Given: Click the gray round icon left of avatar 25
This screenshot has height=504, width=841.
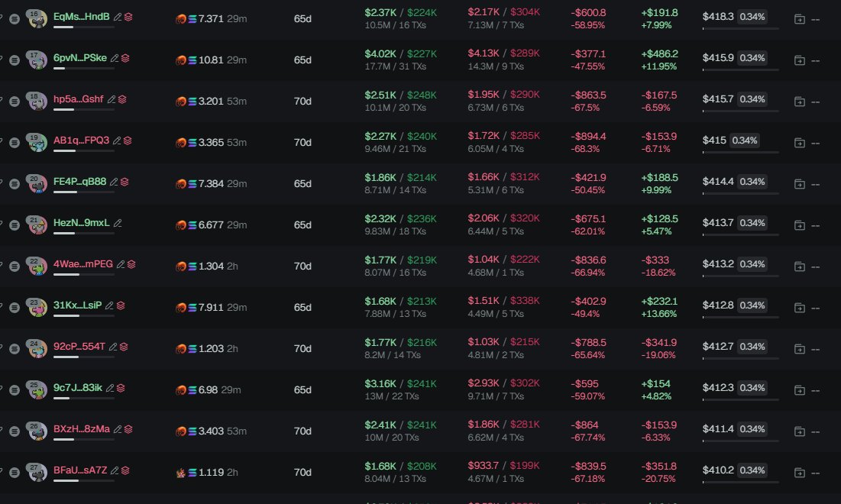Looking at the screenshot, I should (x=15, y=389).
